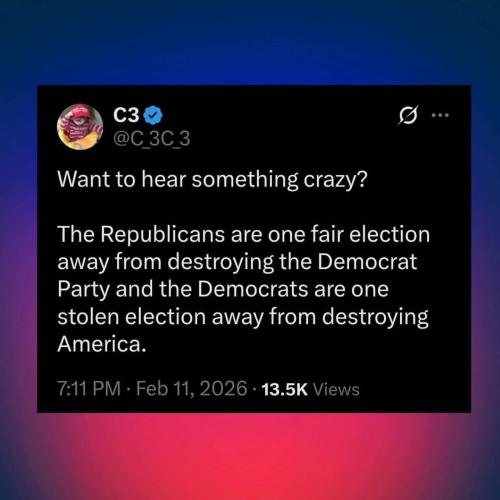Click the Grok slashed-circle icon

coord(408,115)
